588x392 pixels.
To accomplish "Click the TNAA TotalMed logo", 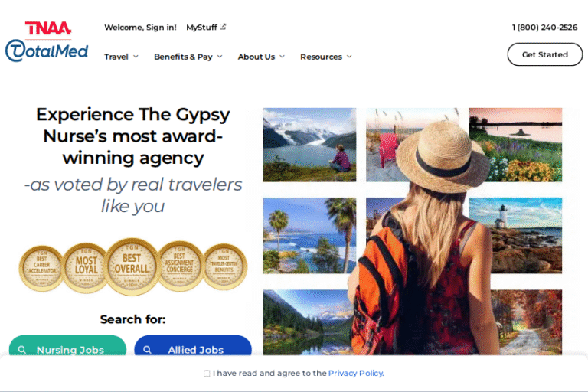I will click(47, 41).
